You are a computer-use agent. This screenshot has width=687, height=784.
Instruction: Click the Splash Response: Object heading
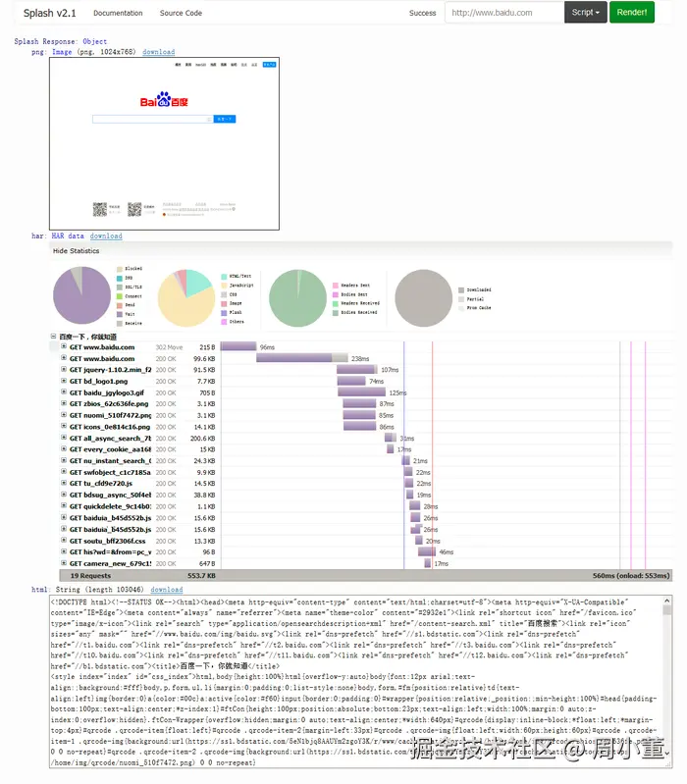61,41
